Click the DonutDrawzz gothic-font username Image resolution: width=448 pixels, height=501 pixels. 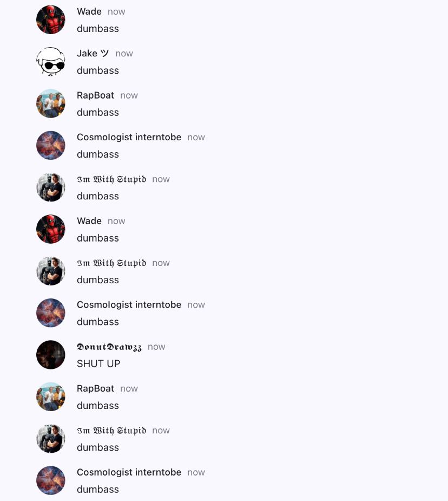click(109, 347)
